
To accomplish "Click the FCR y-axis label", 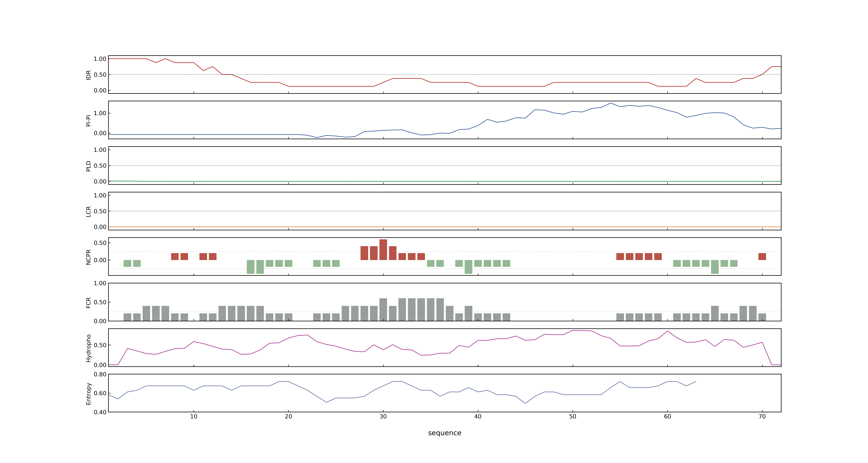I will 88,302.
